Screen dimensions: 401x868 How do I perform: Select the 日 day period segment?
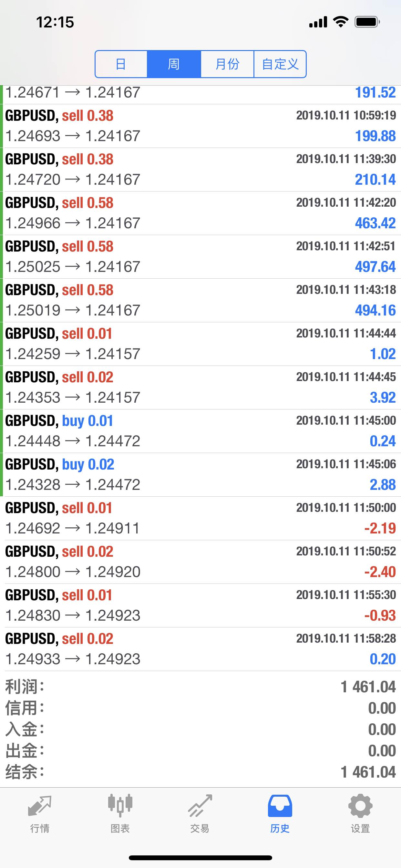point(121,64)
